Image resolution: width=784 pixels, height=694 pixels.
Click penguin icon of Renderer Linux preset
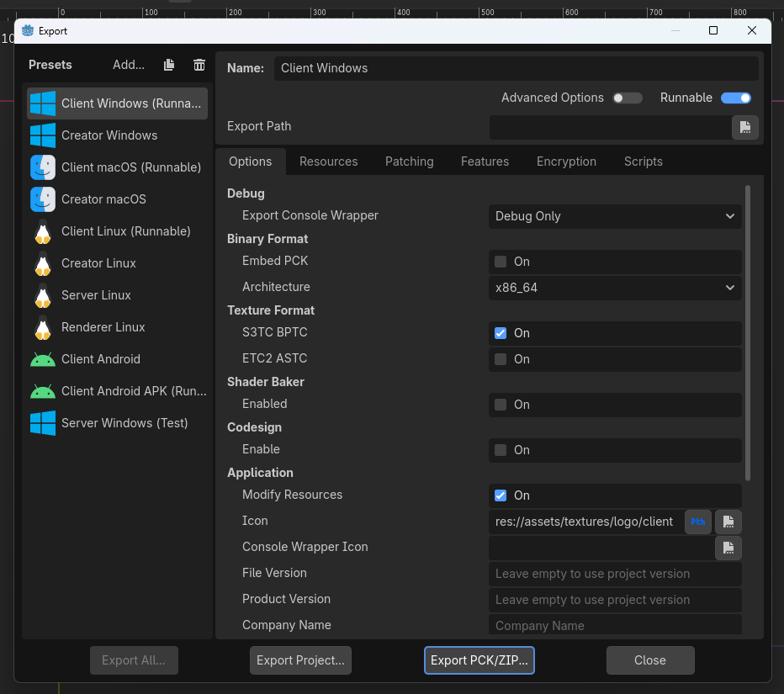tap(43, 327)
